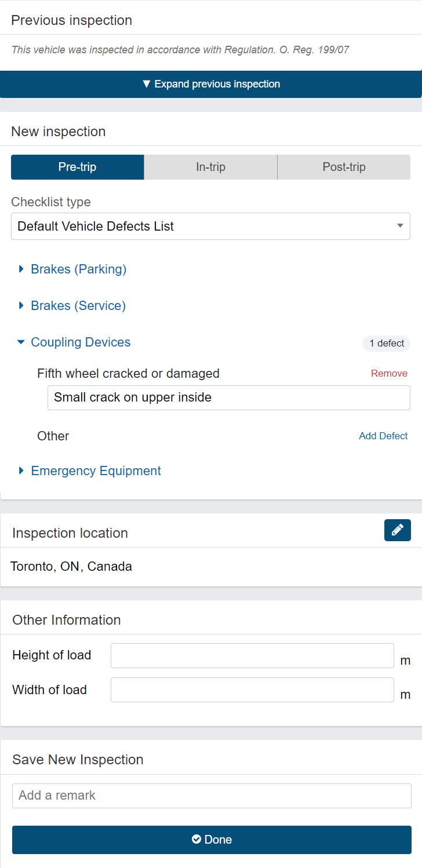422x868 pixels.
Task: Click the Width of load input field
Action: tap(252, 690)
